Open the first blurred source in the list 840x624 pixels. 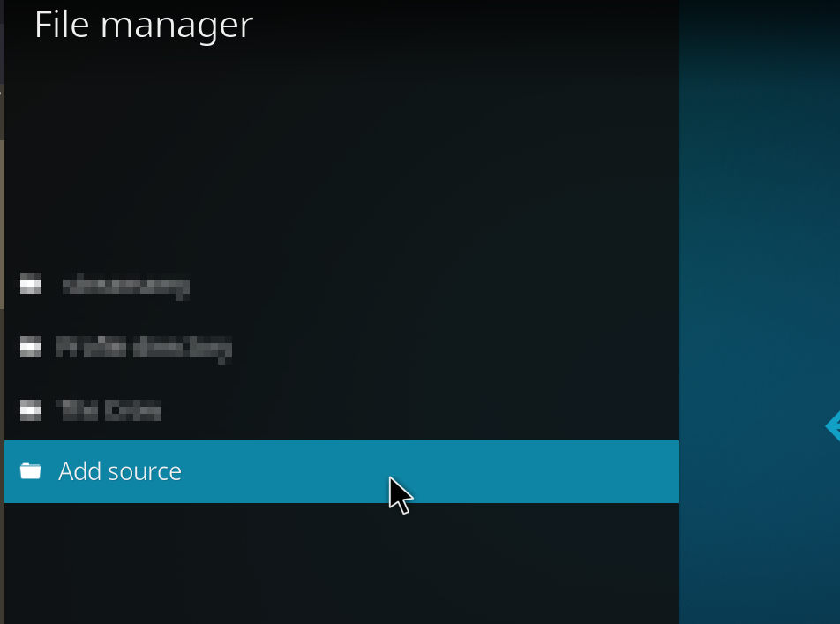(126, 285)
